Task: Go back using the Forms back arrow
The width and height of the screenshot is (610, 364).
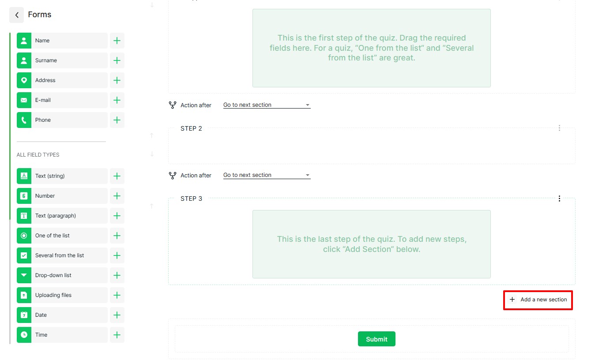Action: (16, 15)
